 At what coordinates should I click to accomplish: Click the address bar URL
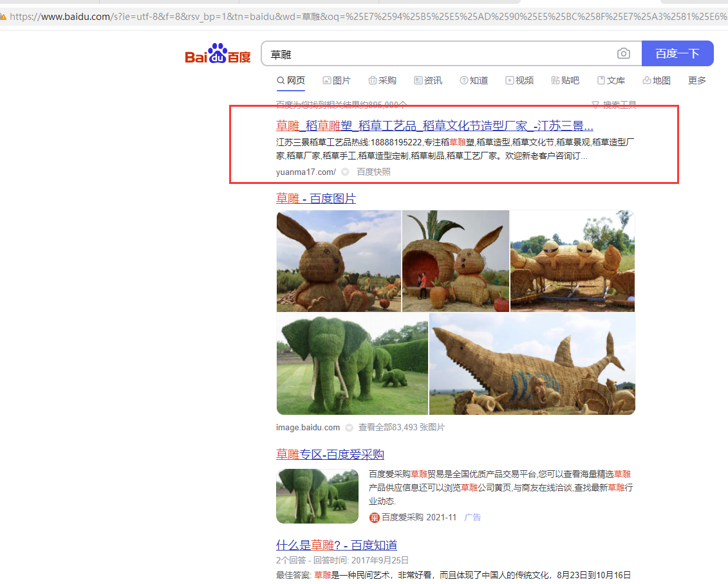tap(369, 17)
